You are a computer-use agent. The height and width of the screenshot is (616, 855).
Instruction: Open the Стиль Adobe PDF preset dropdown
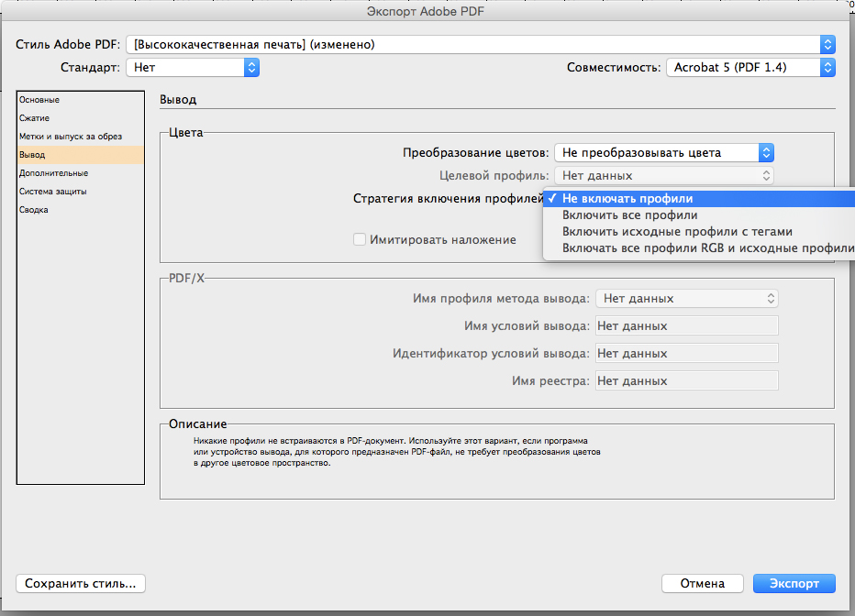(481, 45)
